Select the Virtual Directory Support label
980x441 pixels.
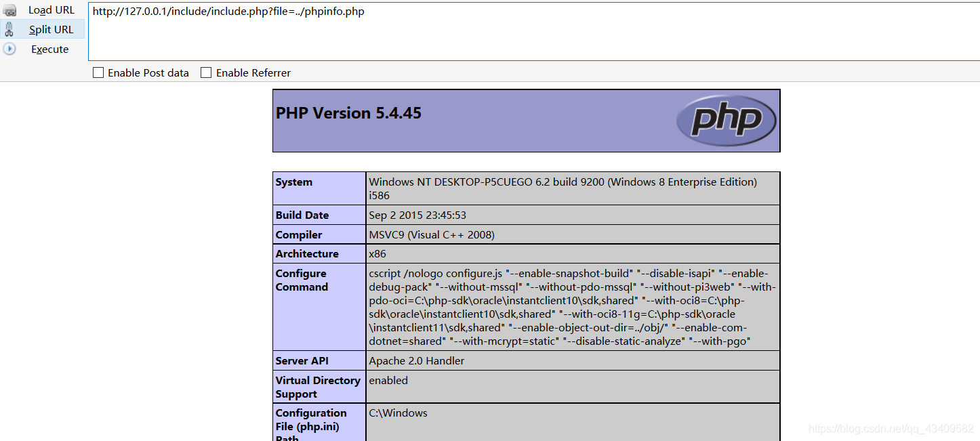pos(318,387)
